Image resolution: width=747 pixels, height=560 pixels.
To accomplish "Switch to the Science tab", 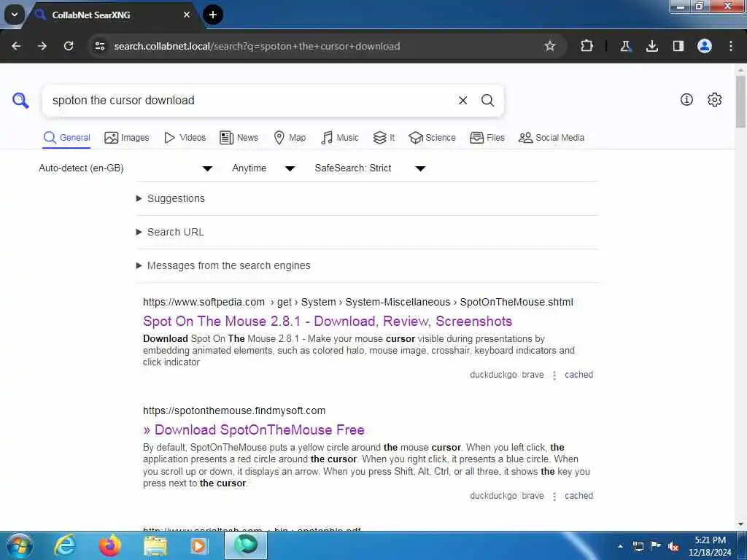I will click(432, 138).
